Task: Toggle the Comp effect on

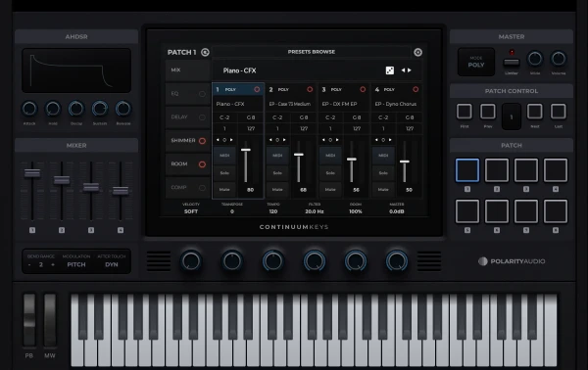Action: click(202, 188)
